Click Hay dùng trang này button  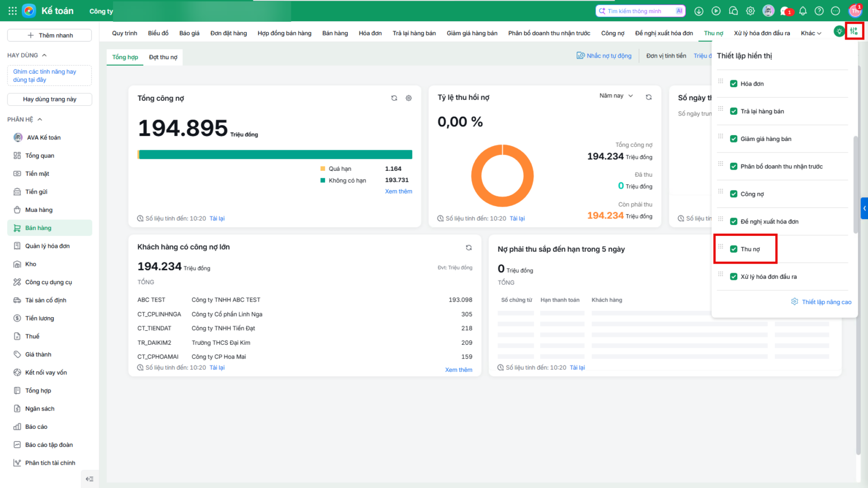tap(49, 99)
